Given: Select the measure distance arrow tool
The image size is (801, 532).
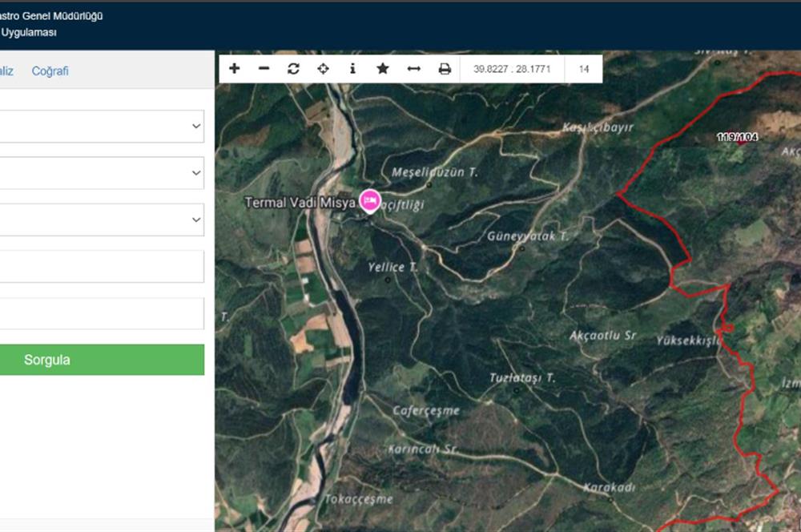Looking at the screenshot, I should point(412,70).
